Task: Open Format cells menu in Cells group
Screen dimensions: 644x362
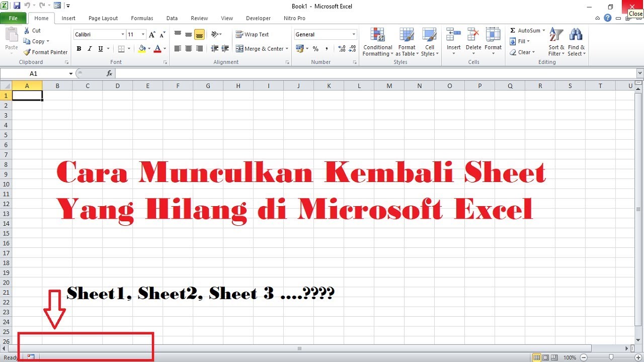Action: pyautogui.click(x=493, y=42)
